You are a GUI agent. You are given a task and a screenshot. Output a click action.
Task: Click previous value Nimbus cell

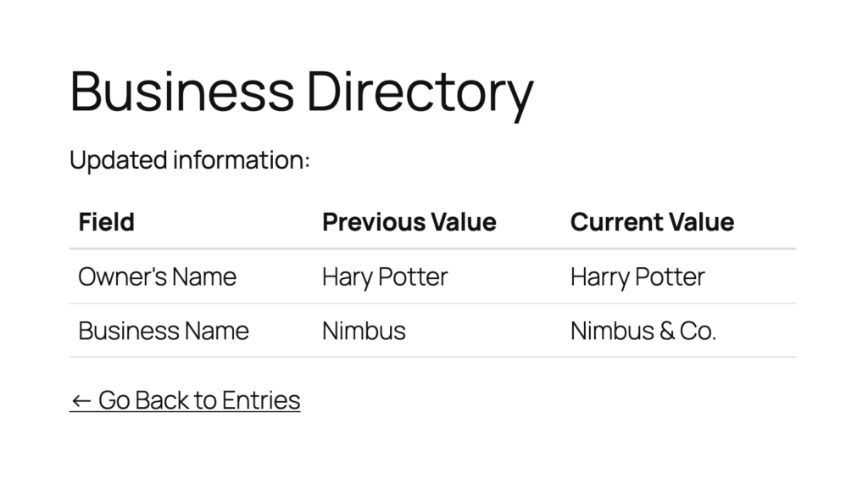[364, 331]
